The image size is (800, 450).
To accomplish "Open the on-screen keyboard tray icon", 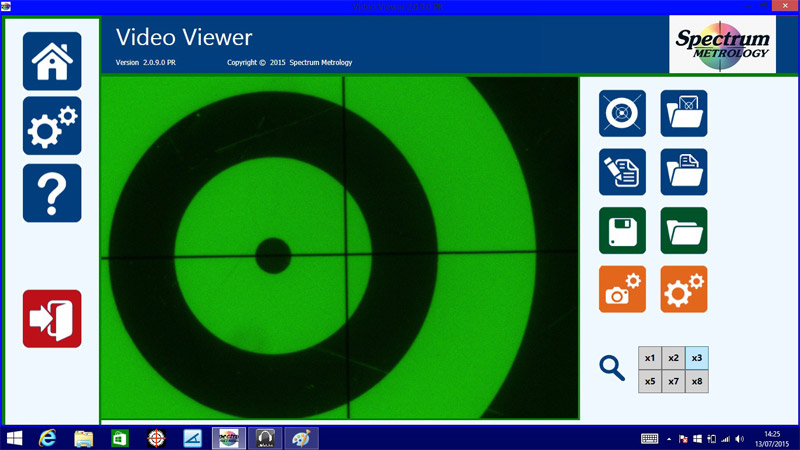I will pos(649,439).
